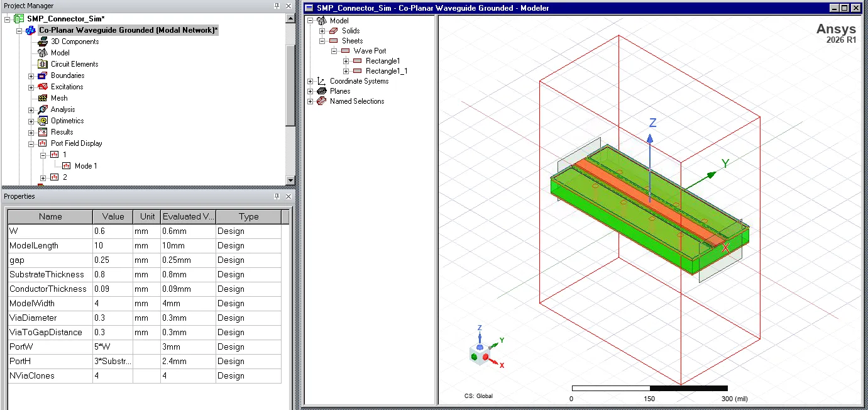The height and width of the screenshot is (410, 868).
Task: Click the modeler window system menu icon
Action: [x=309, y=8]
